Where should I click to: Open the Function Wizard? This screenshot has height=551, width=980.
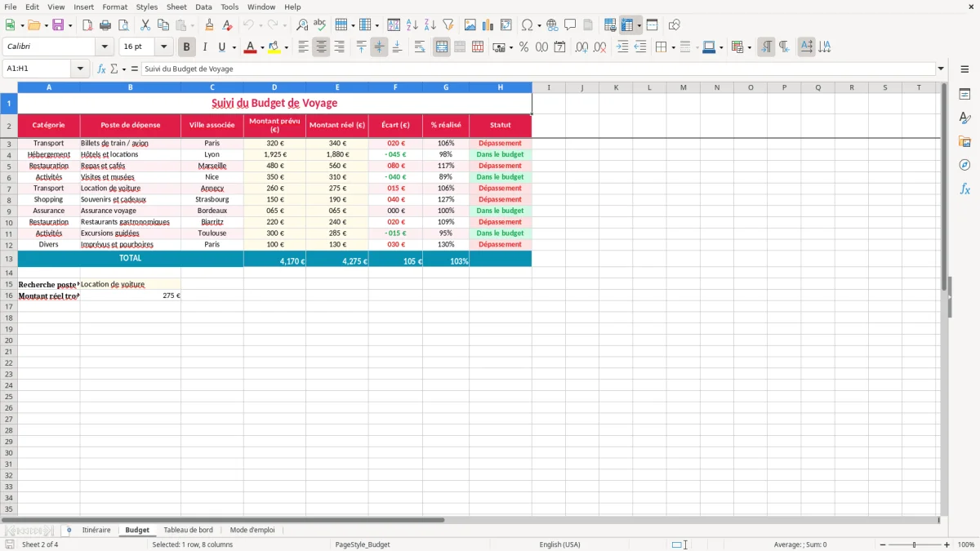click(x=102, y=69)
